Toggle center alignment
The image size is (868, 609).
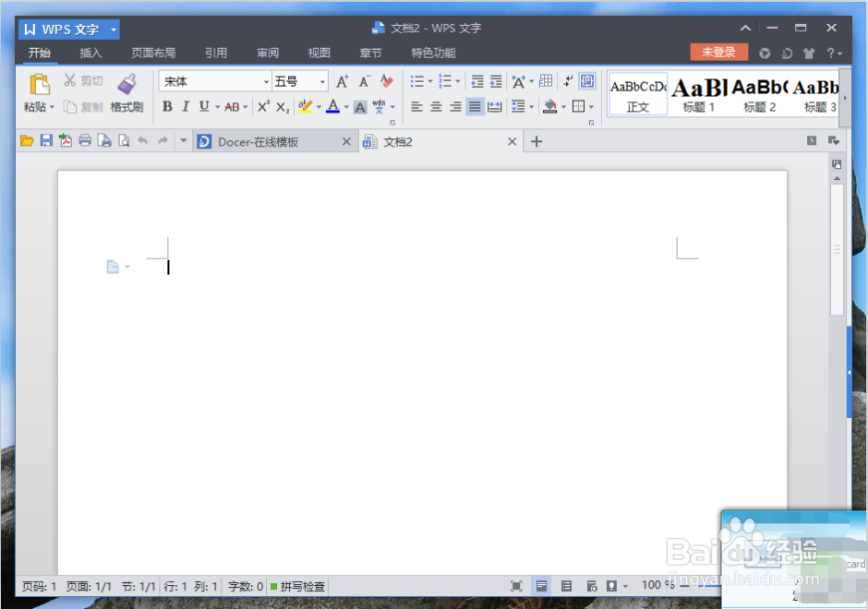pos(436,107)
